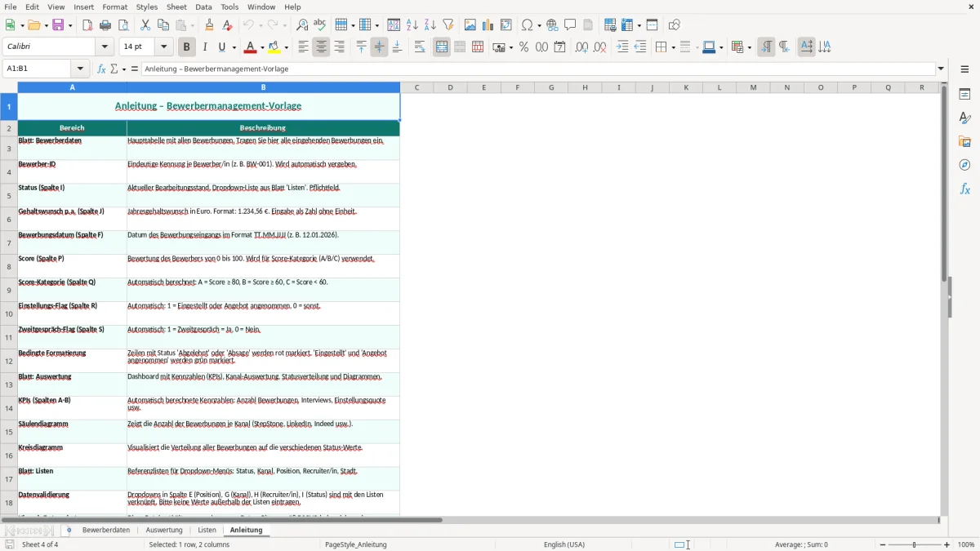Format cells as date
Viewport: 980px width, 551px height.
(x=559, y=47)
